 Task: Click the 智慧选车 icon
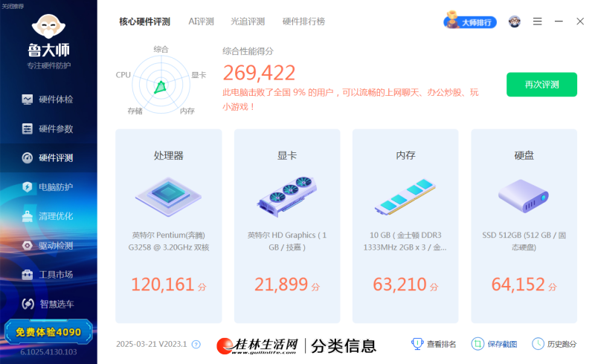28,304
